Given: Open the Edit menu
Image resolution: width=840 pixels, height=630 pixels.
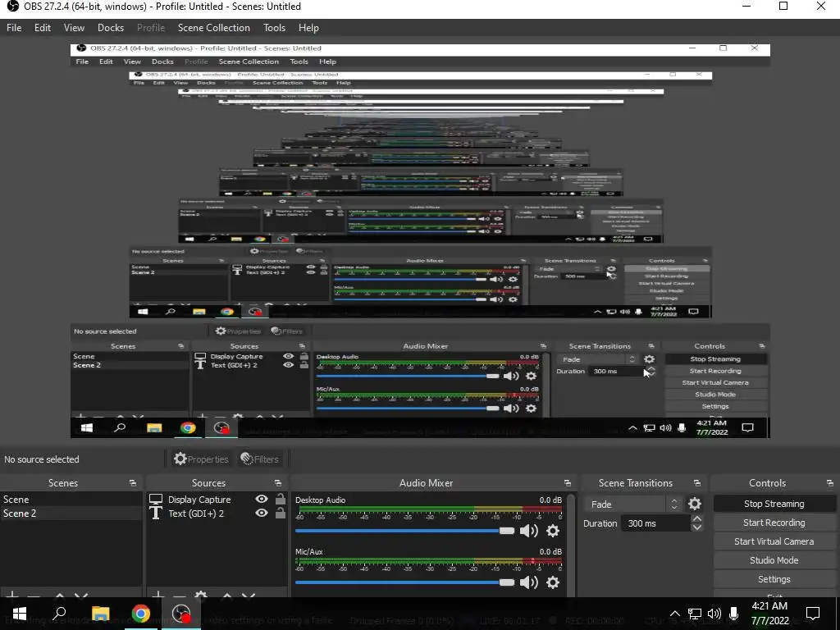Looking at the screenshot, I should tap(43, 28).
